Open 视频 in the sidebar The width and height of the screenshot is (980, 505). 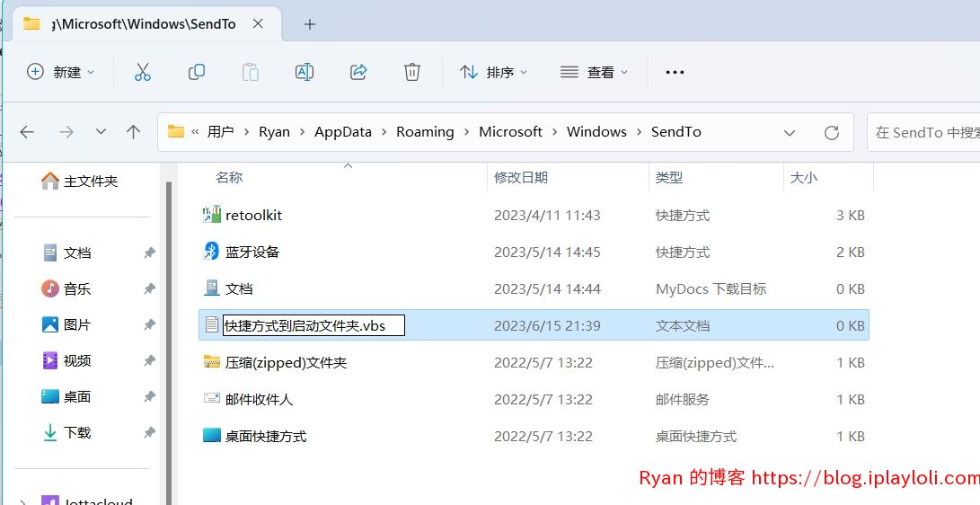66,360
